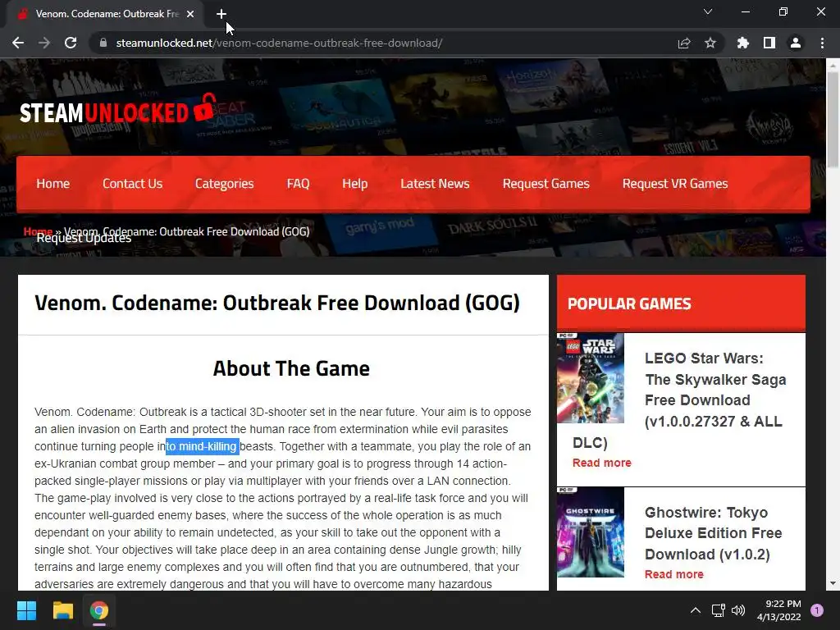Open the LEGO Star Wars cover thumbnail

[591, 378]
